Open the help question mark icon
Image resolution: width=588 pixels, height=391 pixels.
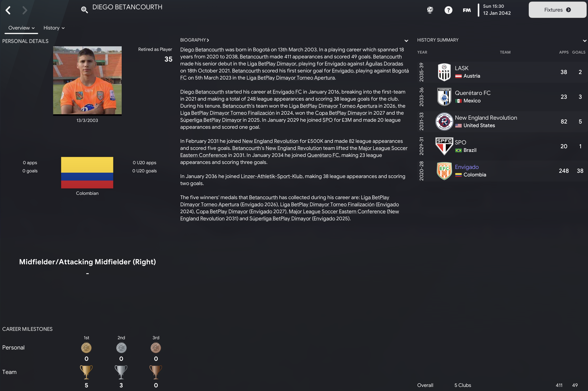[x=448, y=10]
